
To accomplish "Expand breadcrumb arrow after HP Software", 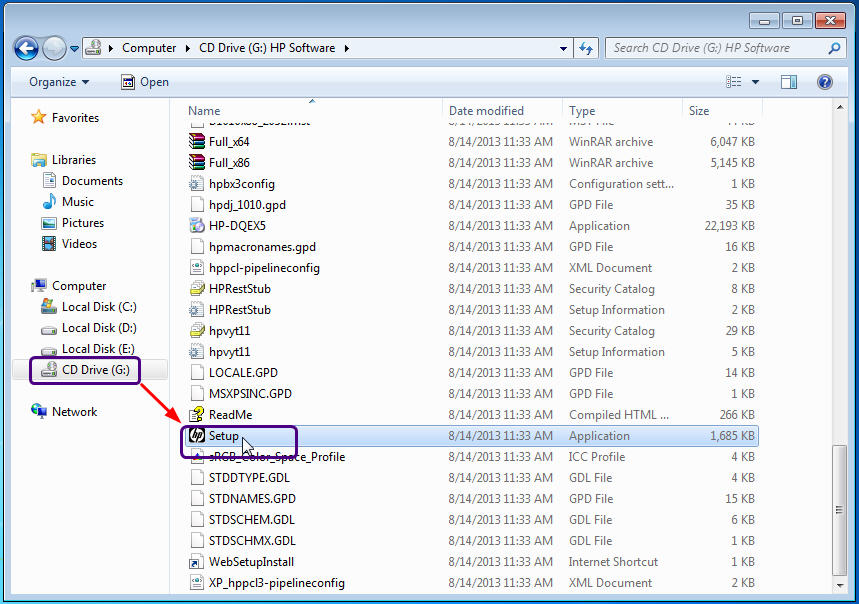I will pos(346,48).
